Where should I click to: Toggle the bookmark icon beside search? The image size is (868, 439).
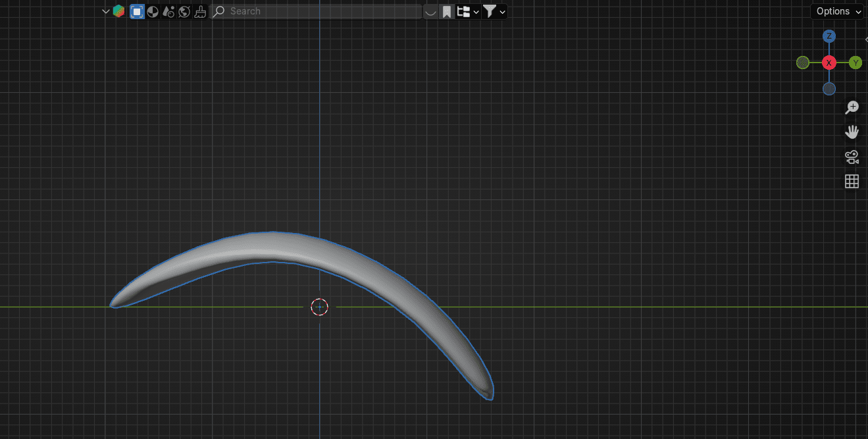(x=447, y=11)
